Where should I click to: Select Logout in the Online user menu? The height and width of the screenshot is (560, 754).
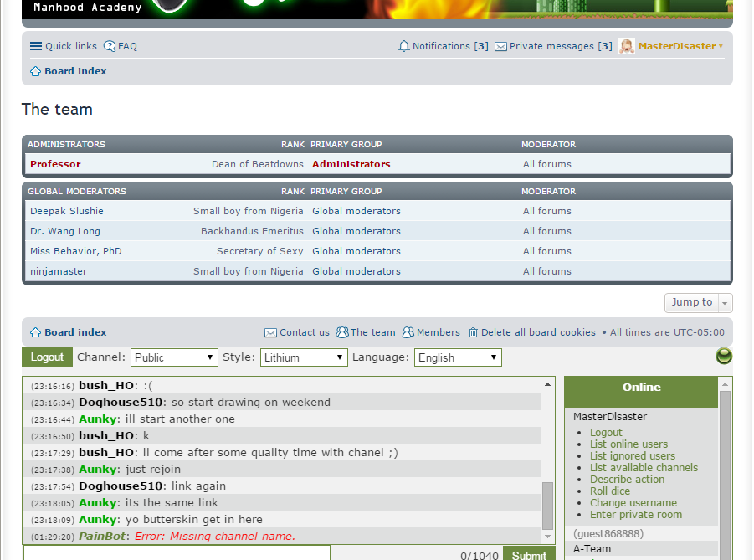point(606,433)
